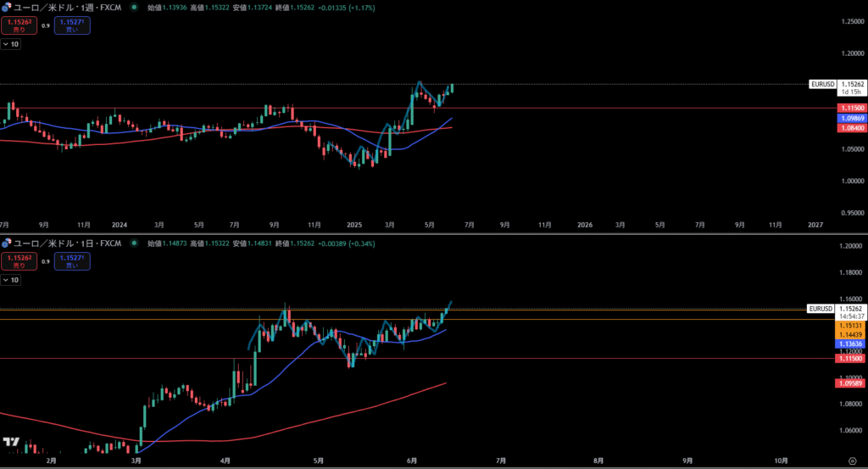Click the blue 1.13636 moving average label

(850, 343)
